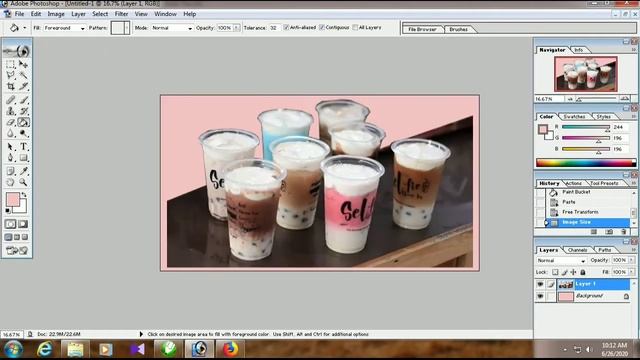Select the Rectangular Marquee tool
The width and height of the screenshot is (640, 360).
tap(10, 64)
